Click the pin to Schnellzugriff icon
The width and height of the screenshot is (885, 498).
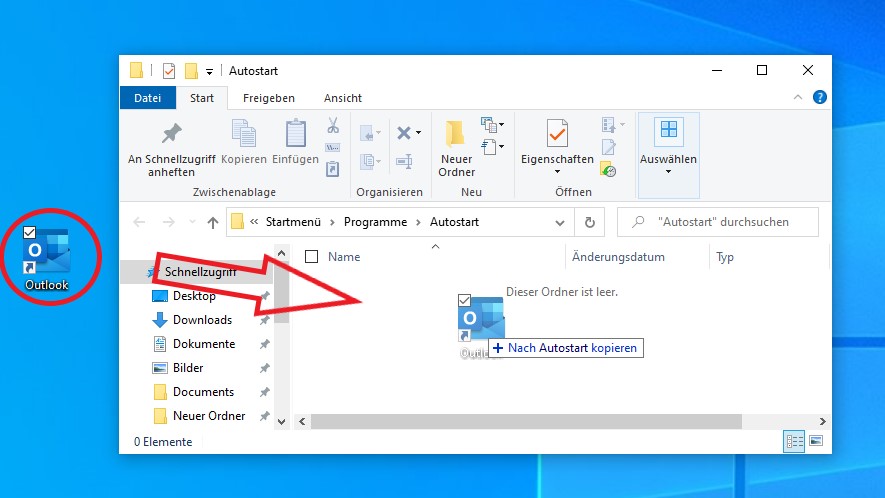(x=172, y=134)
